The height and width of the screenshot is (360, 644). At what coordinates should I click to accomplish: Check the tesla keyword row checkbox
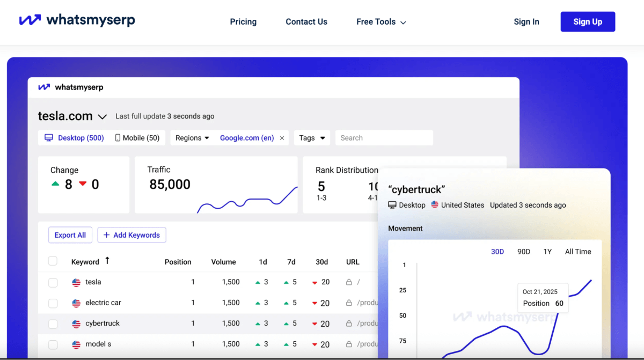[53, 282]
